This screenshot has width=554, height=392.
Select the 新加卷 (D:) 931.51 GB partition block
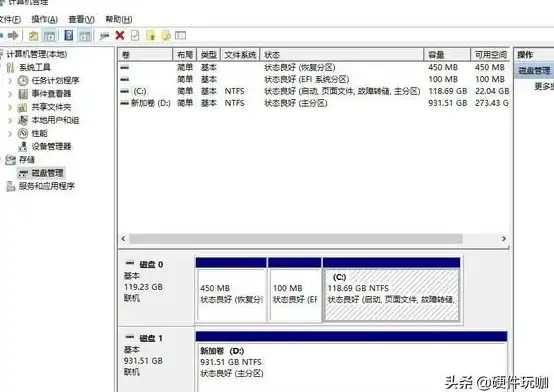pos(352,361)
